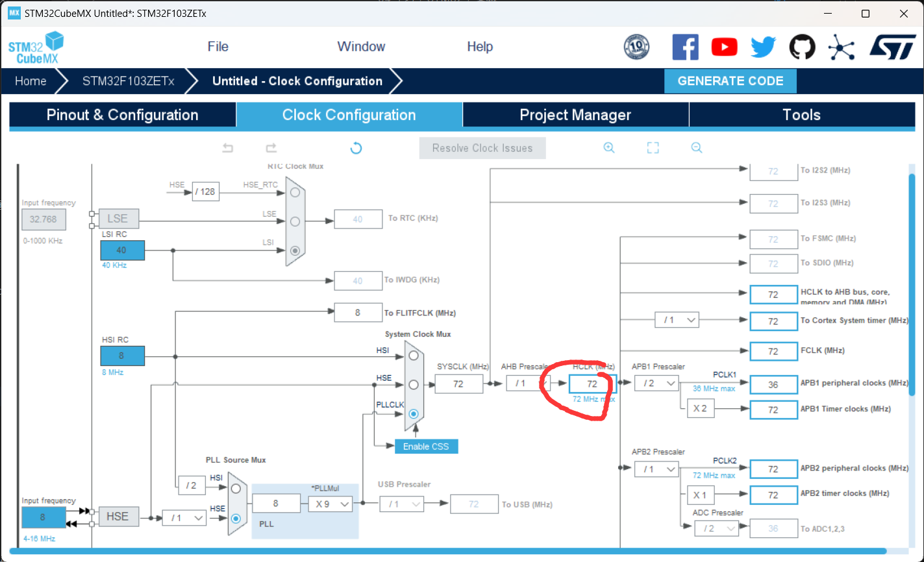Click the reset clock configuration refresh icon
The height and width of the screenshot is (562, 924).
356,148
